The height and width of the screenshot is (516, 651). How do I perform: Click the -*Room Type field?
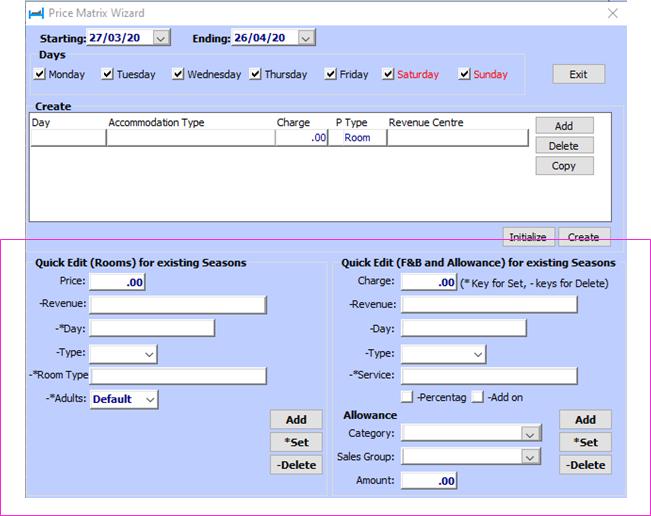(179, 376)
